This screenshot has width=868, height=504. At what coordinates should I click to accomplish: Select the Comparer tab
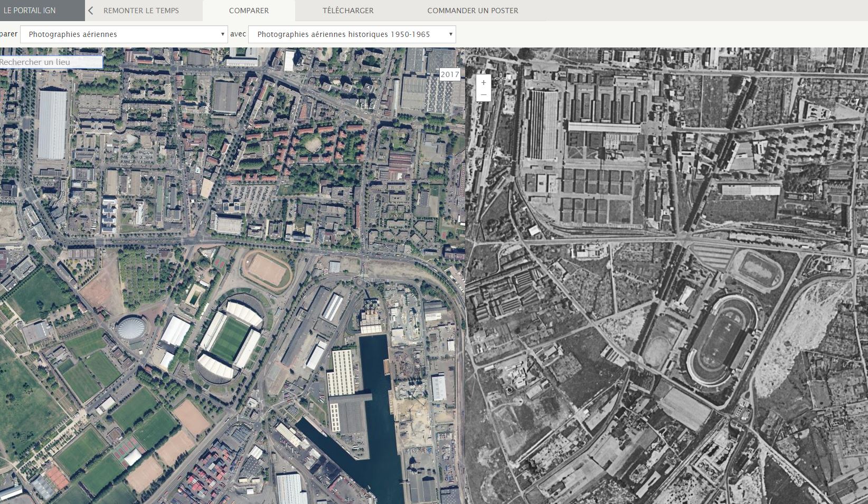tap(249, 11)
